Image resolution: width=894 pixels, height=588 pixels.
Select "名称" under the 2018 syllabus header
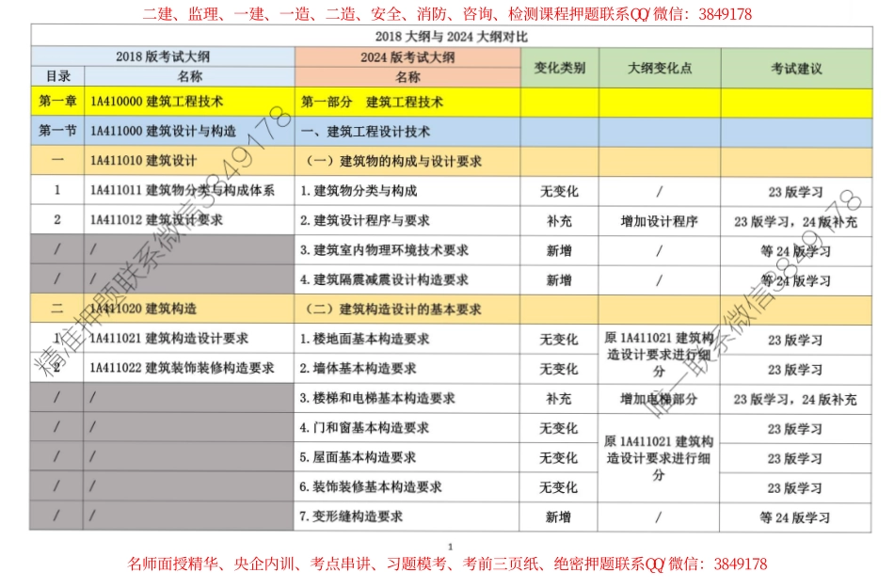tap(190, 76)
